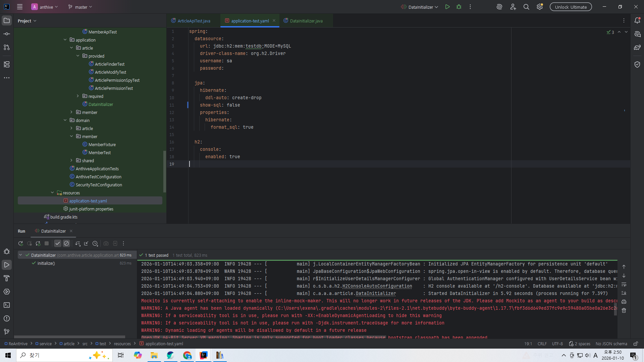The image size is (644, 362).
Task: Open Search Everywhere magnifier icon
Action: coord(526,7)
